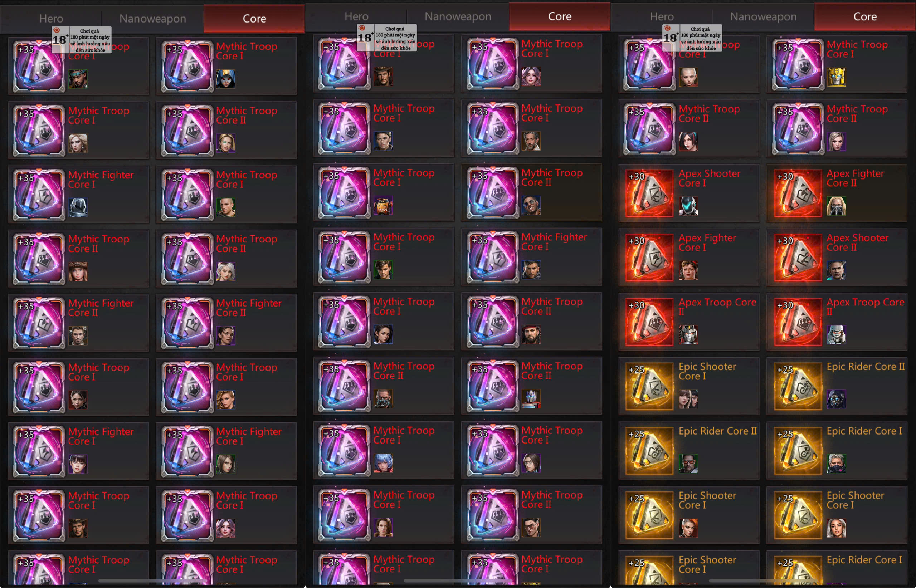Choose the Epic Rider Core II purple-hooded hero's gold icon
This screenshot has width=916, height=588.
click(x=798, y=387)
